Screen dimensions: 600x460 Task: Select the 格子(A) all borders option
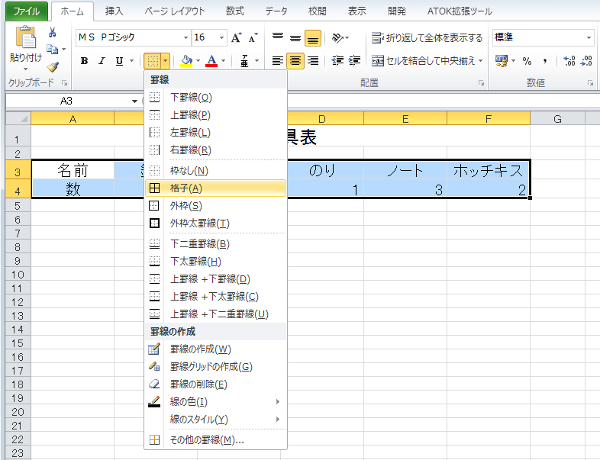click(x=188, y=187)
